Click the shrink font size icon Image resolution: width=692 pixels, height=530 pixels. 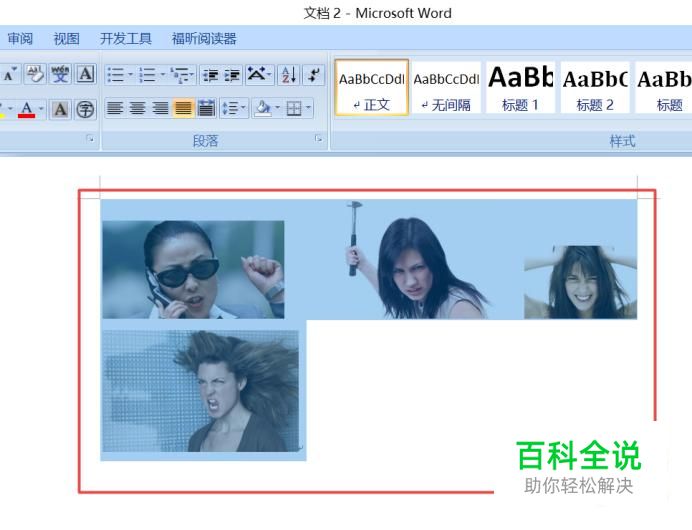click(10, 74)
